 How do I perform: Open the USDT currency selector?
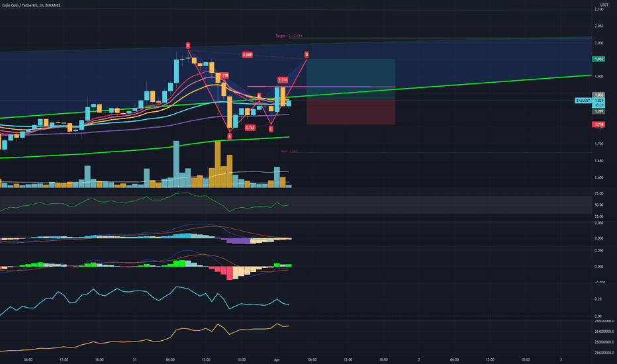tap(604, 5)
